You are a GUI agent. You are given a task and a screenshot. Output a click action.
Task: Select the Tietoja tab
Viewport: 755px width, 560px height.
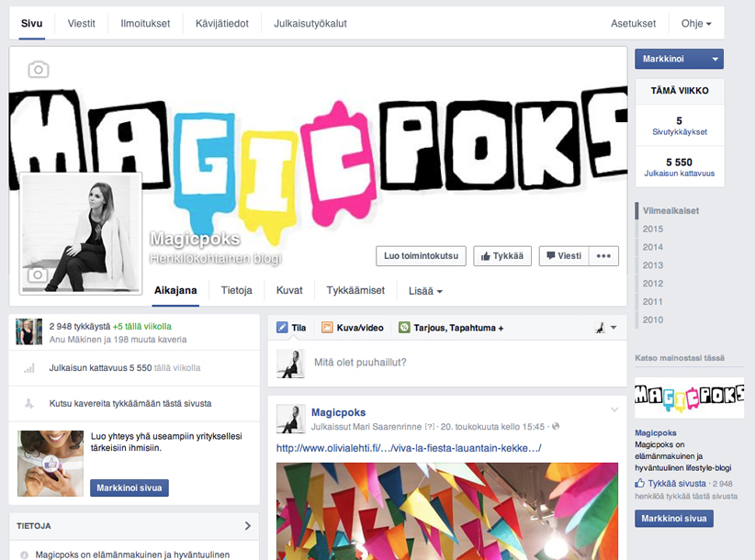point(236,291)
